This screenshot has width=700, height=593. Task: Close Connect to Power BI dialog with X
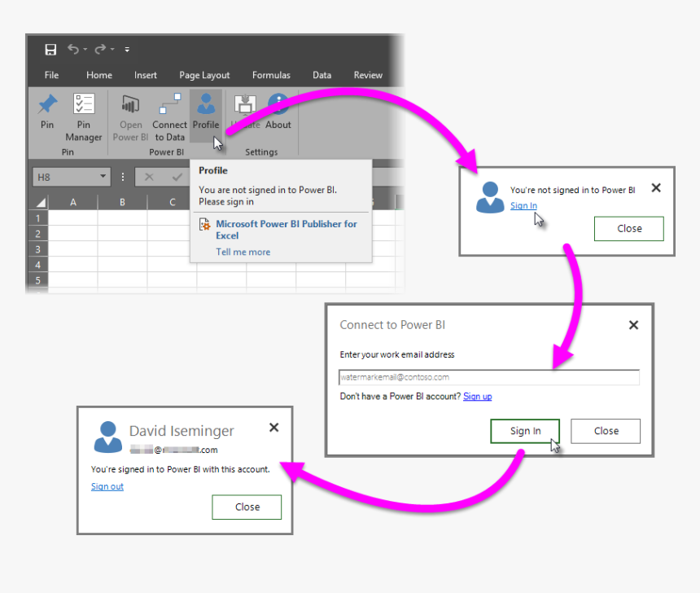tap(633, 325)
